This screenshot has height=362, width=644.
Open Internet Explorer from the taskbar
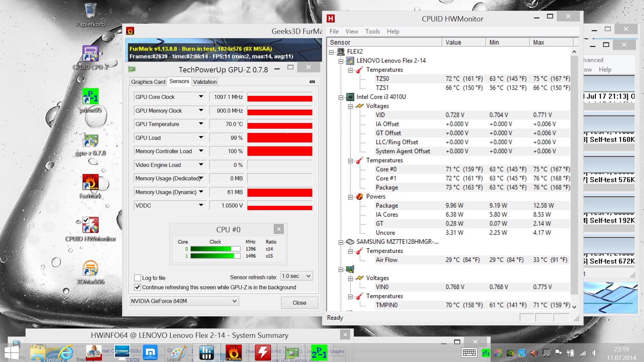tap(66, 353)
